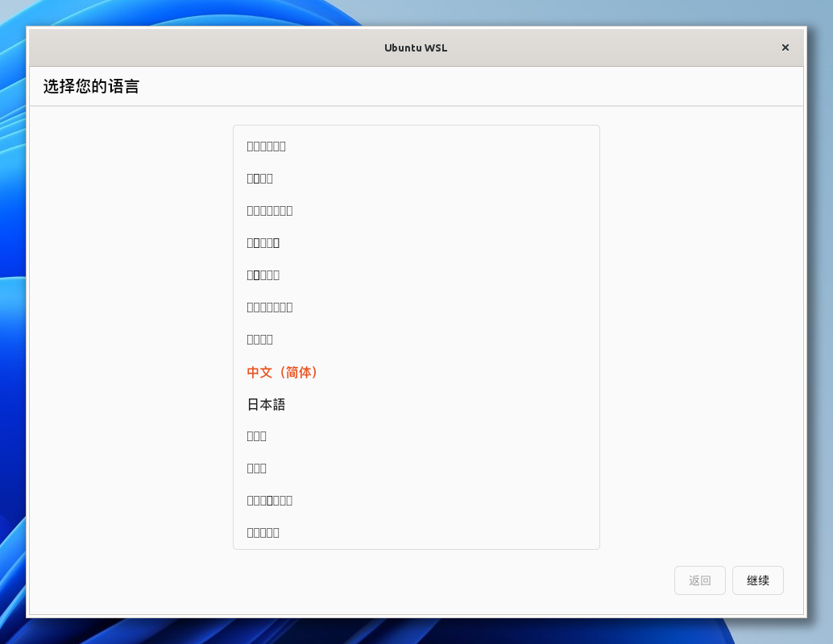This screenshot has height=644, width=833.
Task: Select the fifth entry in the language list
Action: 263,275
